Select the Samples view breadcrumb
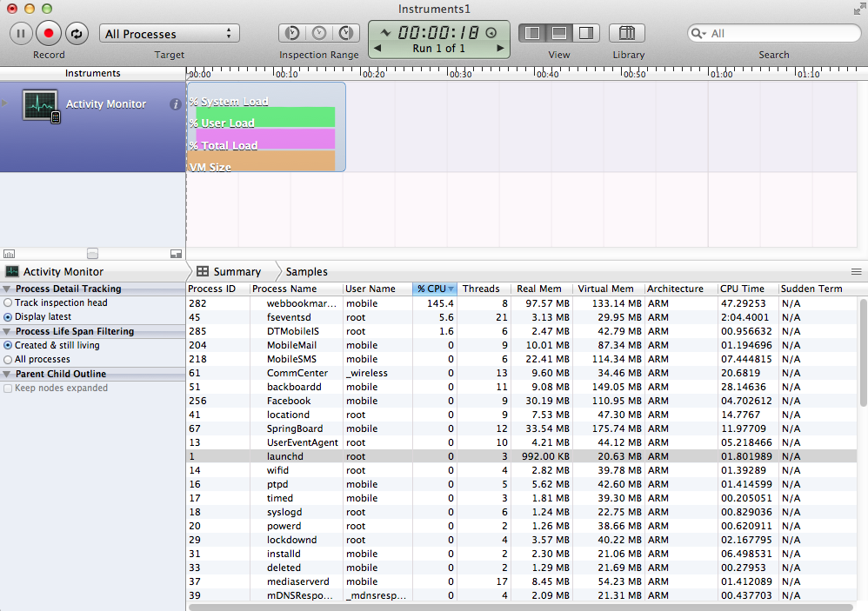Image resolution: width=868 pixels, height=611 pixels. point(307,271)
